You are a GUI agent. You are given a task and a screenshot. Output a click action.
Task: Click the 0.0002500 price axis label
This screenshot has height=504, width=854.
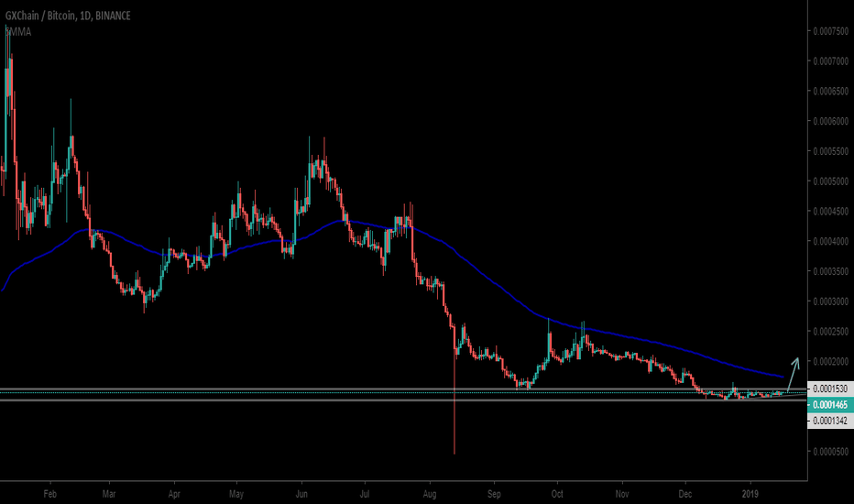pyautogui.click(x=830, y=332)
